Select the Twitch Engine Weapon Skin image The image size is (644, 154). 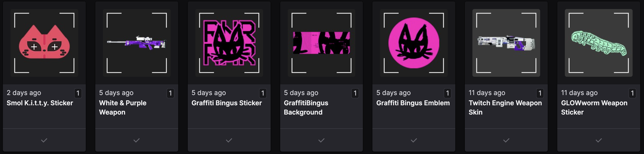(x=506, y=43)
